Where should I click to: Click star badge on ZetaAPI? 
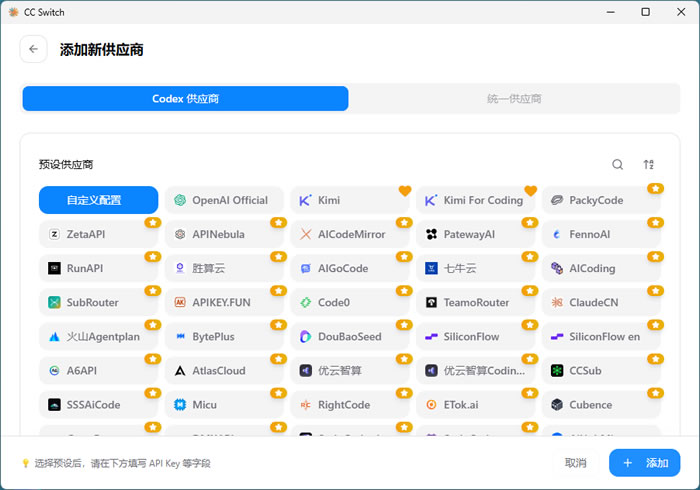(153, 222)
